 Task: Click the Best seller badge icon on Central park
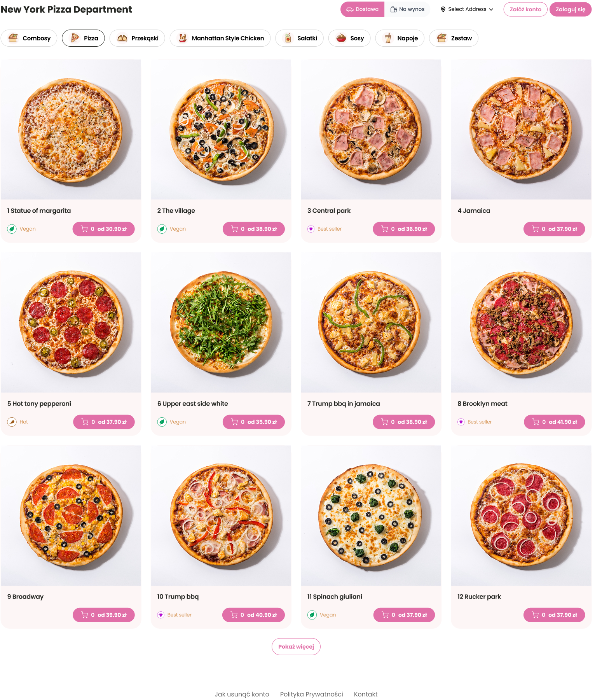point(311,229)
